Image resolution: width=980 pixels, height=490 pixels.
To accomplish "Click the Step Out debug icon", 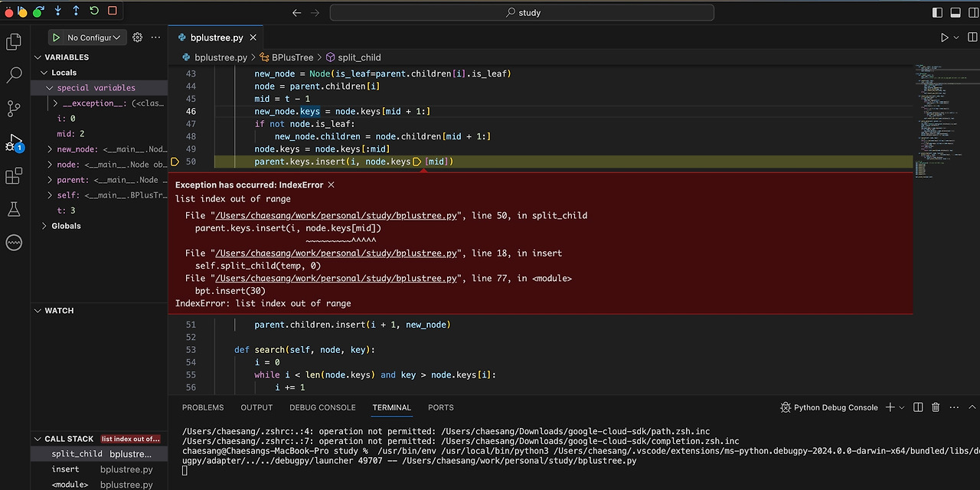I will tap(76, 11).
